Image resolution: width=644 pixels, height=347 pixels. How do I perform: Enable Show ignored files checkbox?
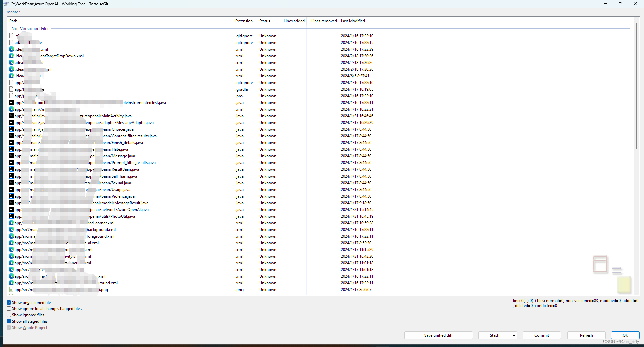[x=9, y=315]
